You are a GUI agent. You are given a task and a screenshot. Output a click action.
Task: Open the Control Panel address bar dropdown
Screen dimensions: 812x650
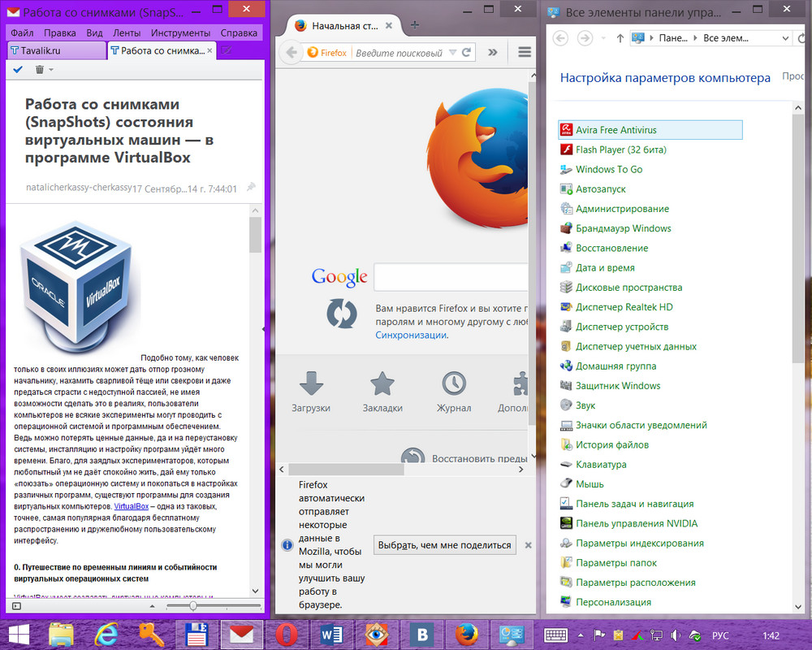tap(785, 38)
